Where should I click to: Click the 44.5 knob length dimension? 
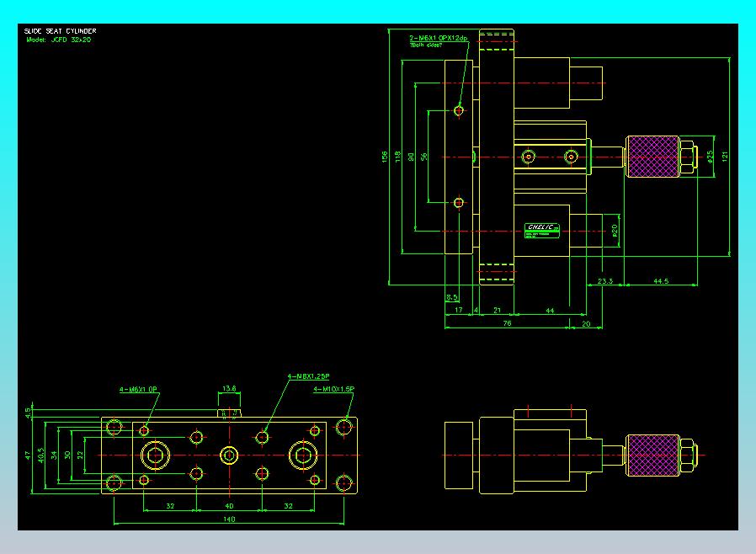pyautogui.click(x=661, y=281)
